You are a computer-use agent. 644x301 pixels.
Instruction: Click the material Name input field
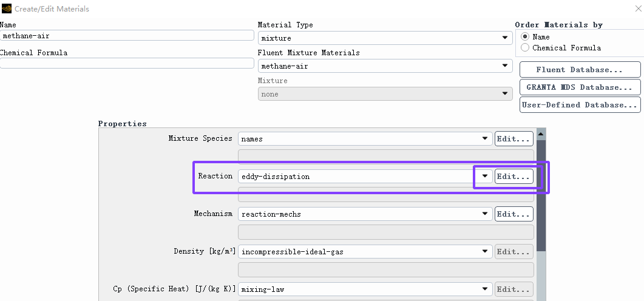127,36
